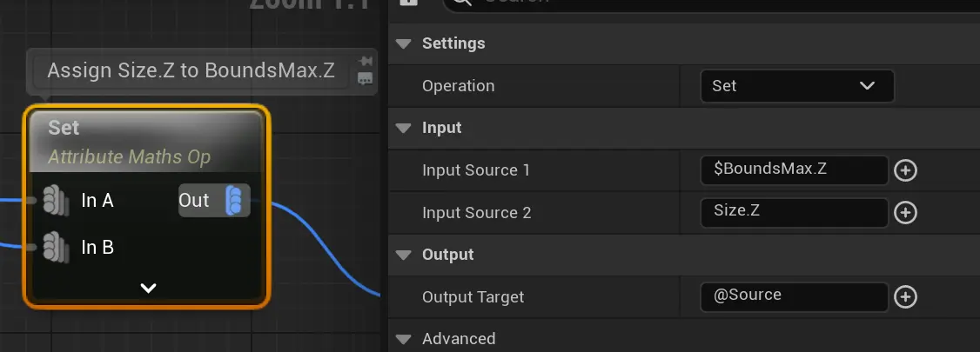Toggle comment bubble visibility icon
The image size is (980, 352).
pos(366,79)
